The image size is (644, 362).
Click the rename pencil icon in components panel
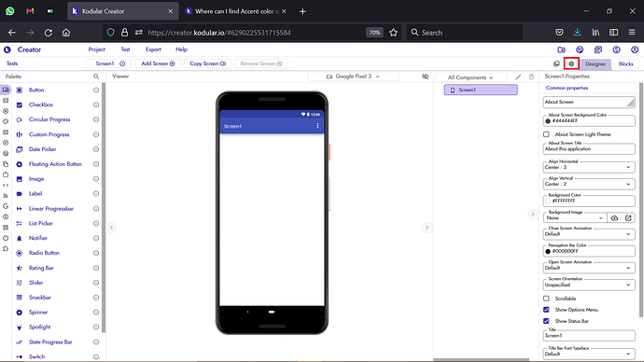pos(518,77)
